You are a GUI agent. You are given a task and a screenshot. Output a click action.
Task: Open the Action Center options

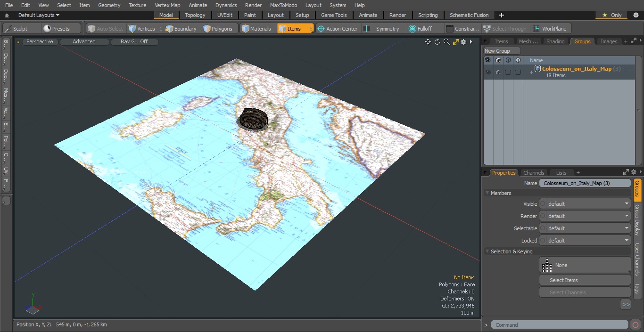click(337, 29)
